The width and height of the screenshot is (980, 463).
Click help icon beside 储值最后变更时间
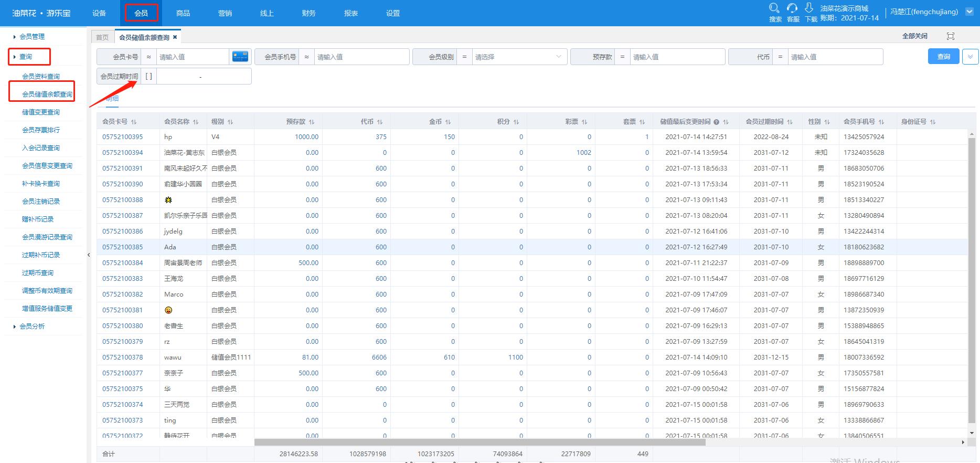coord(716,122)
